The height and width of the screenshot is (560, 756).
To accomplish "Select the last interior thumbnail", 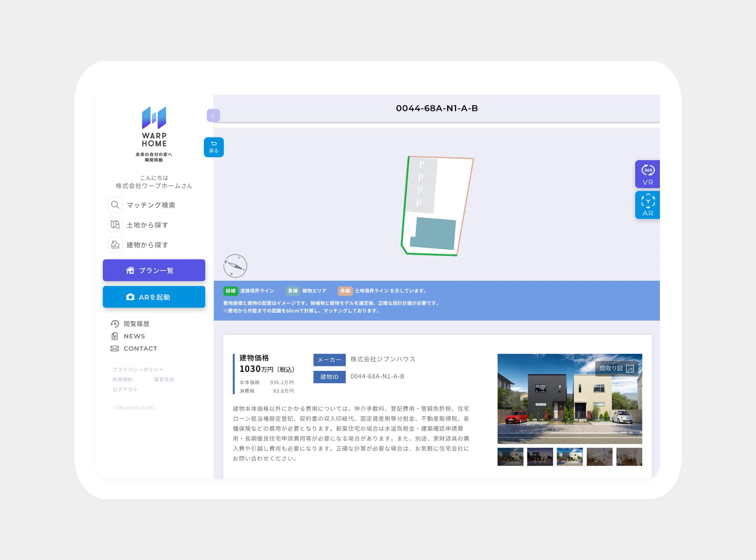I will pyautogui.click(x=629, y=457).
